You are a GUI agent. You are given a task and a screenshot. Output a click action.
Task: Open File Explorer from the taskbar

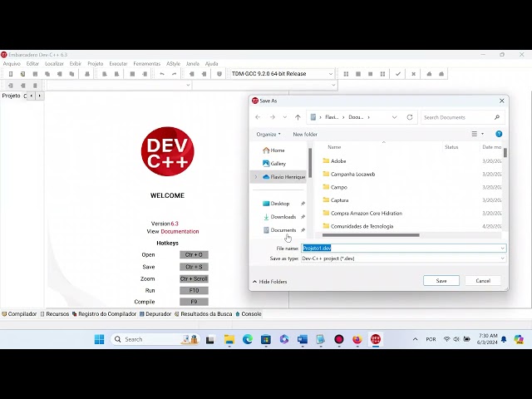pos(229,339)
